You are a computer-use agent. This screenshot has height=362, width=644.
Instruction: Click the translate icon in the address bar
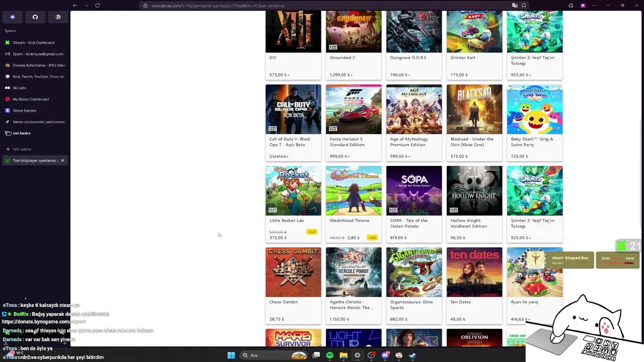(x=515, y=6)
